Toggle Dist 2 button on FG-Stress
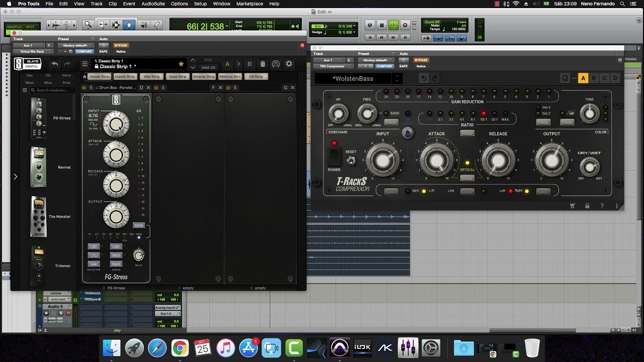Viewport: 644px width, 362px height. click(x=116, y=255)
